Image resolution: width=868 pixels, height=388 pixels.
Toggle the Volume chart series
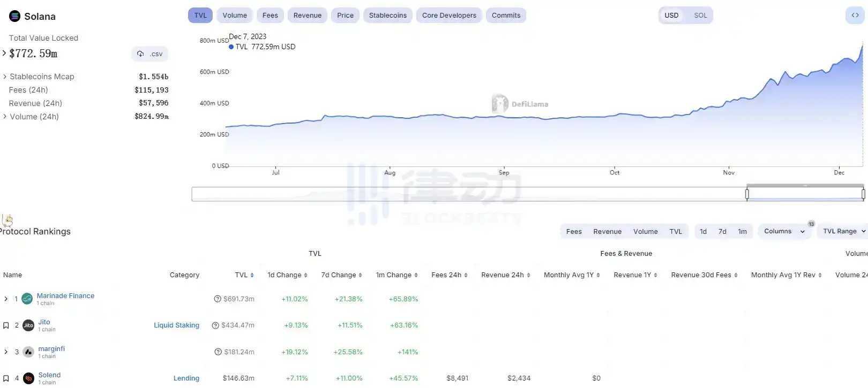[x=235, y=16]
